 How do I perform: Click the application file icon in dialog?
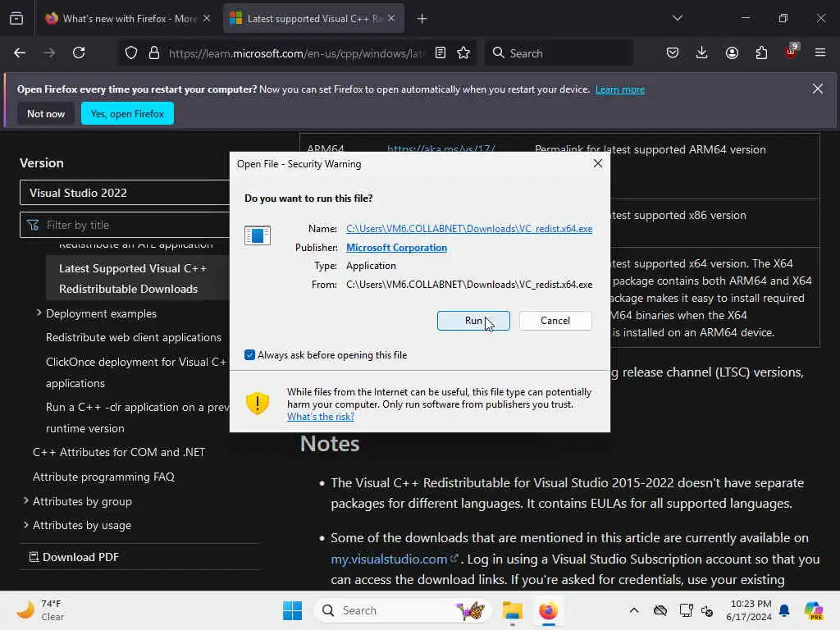point(257,235)
